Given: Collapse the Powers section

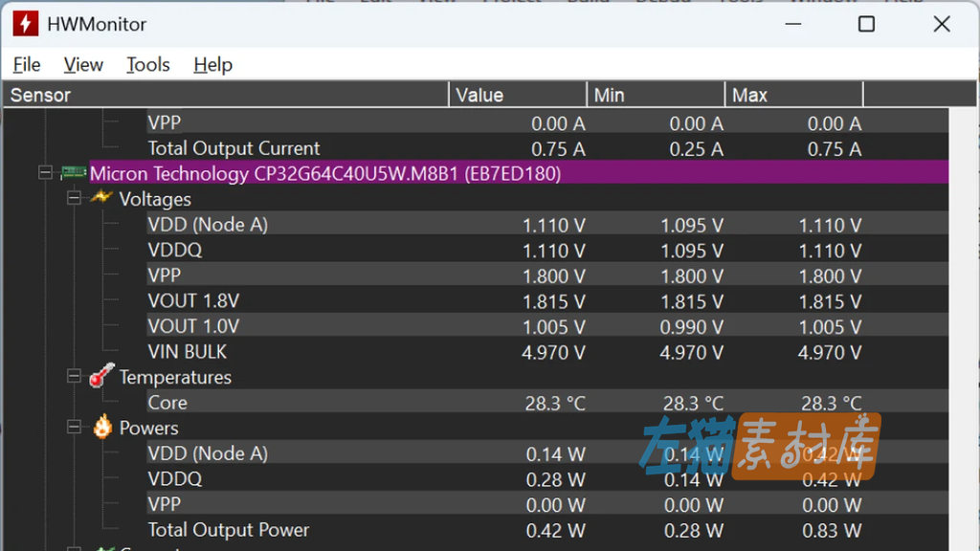Looking at the screenshot, I should click(74, 427).
